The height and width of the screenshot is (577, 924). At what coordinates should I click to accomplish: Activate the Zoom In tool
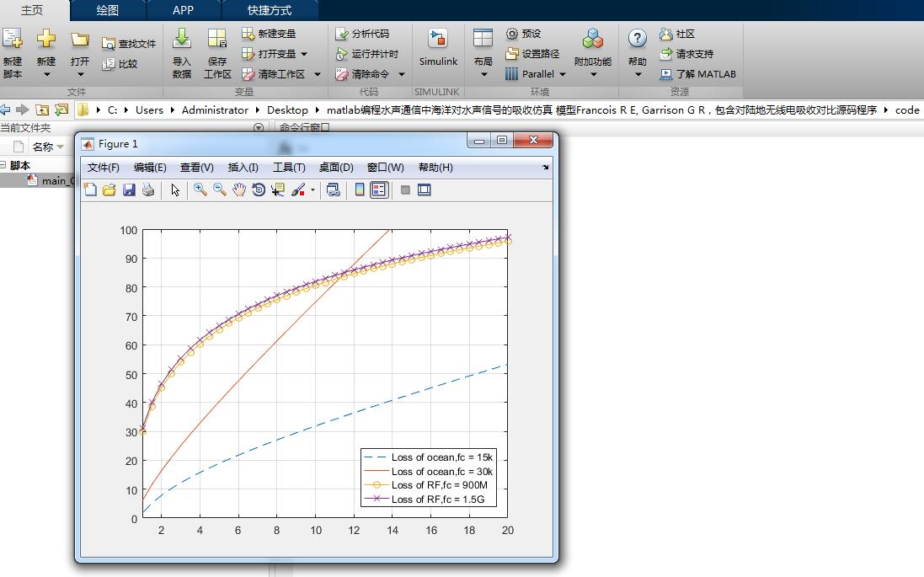click(x=200, y=190)
